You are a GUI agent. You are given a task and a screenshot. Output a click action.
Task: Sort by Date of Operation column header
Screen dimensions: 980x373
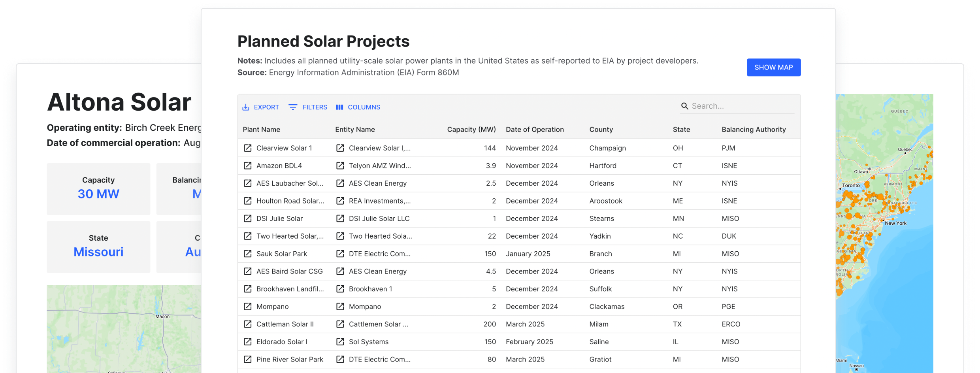point(535,130)
